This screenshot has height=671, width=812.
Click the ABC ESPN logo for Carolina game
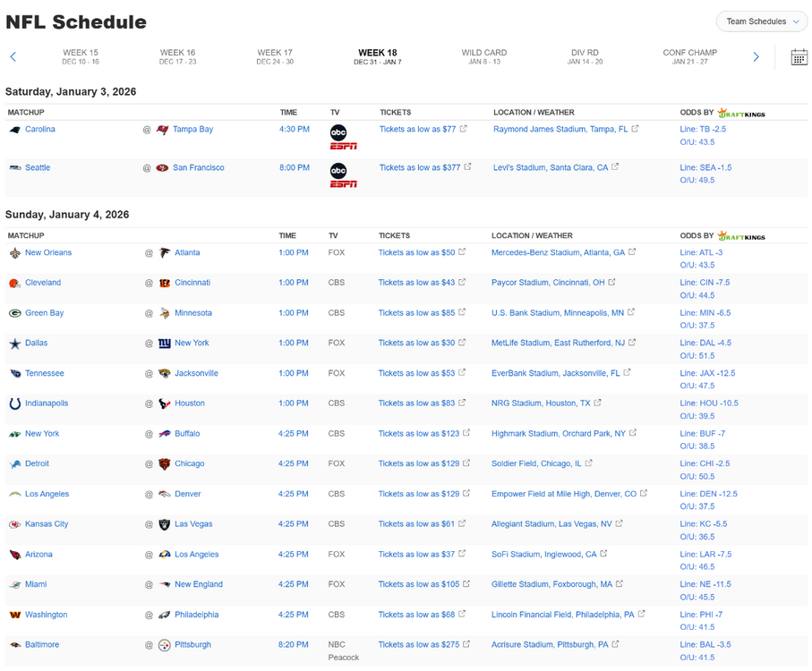(x=342, y=138)
